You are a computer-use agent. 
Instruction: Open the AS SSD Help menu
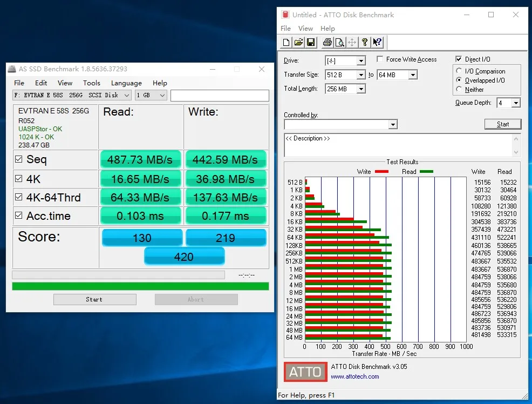[x=160, y=83]
